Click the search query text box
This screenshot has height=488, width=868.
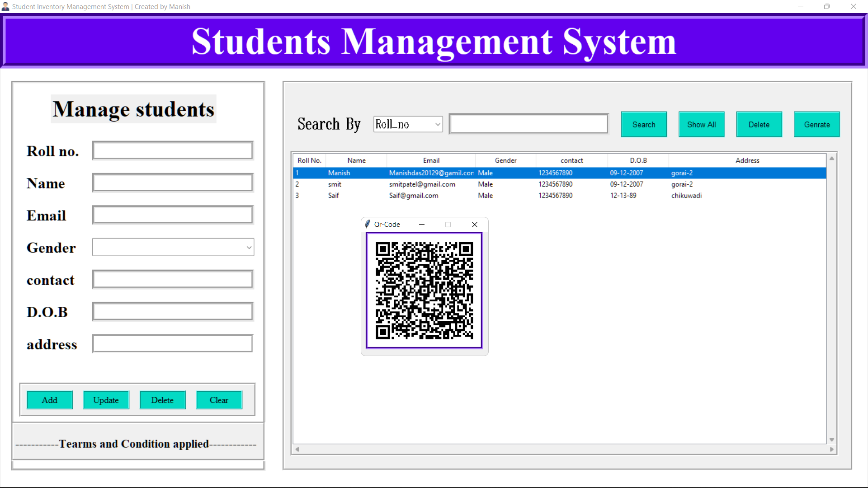[528, 124]
